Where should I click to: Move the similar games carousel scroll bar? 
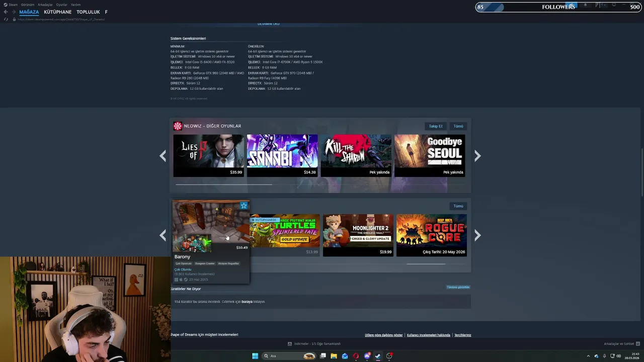[x=426, y=264]
